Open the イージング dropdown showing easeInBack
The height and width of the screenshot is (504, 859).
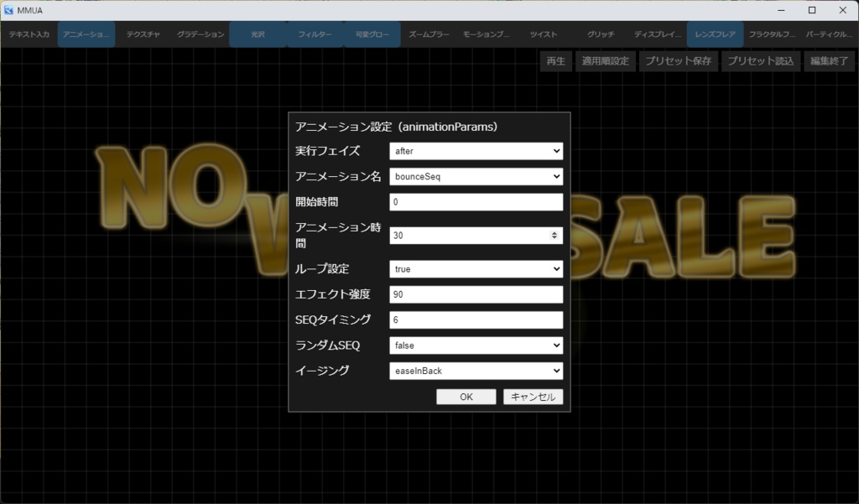(x=476, y=371)
